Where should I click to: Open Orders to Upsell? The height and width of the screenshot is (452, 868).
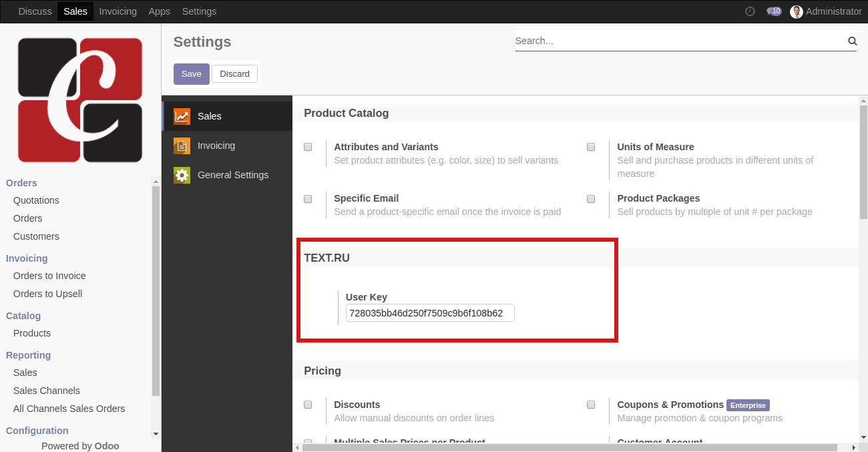(47, 294)
